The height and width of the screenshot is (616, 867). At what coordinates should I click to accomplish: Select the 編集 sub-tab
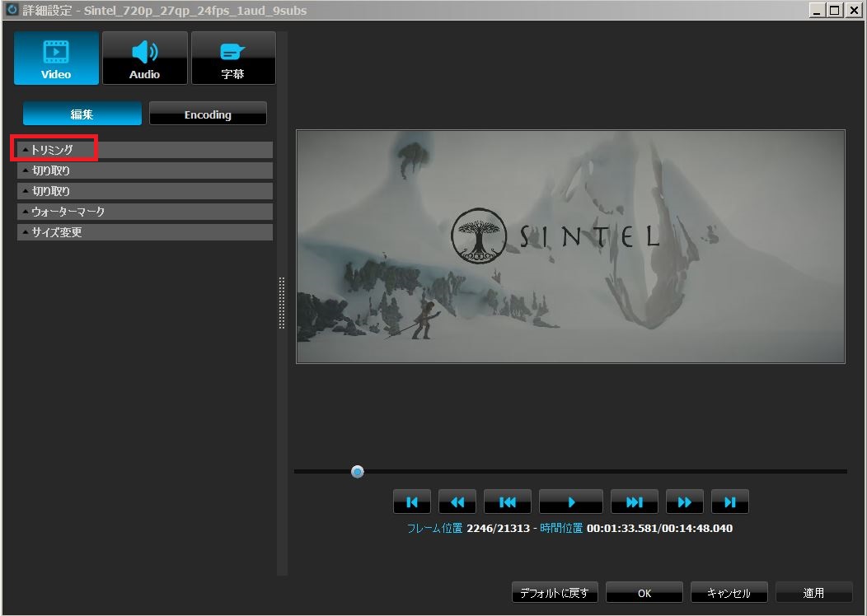tap(82, 114)
